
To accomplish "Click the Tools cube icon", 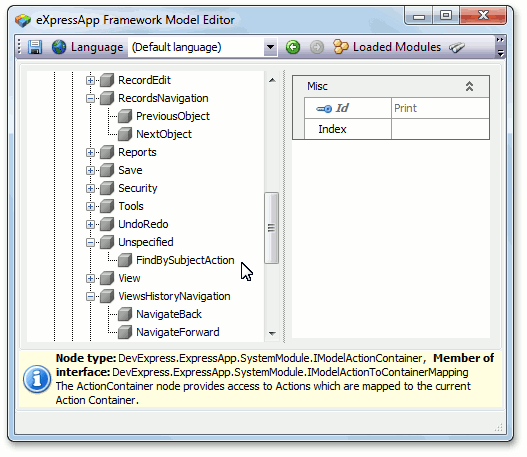I will pos(107,206).
